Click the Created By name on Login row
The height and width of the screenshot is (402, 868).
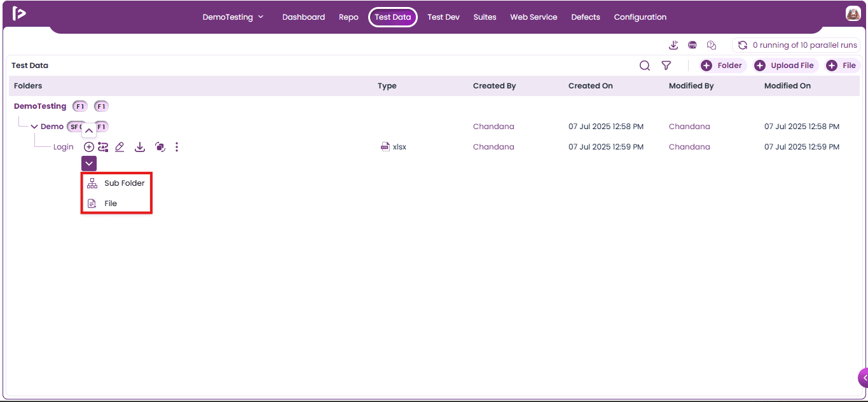493,147
